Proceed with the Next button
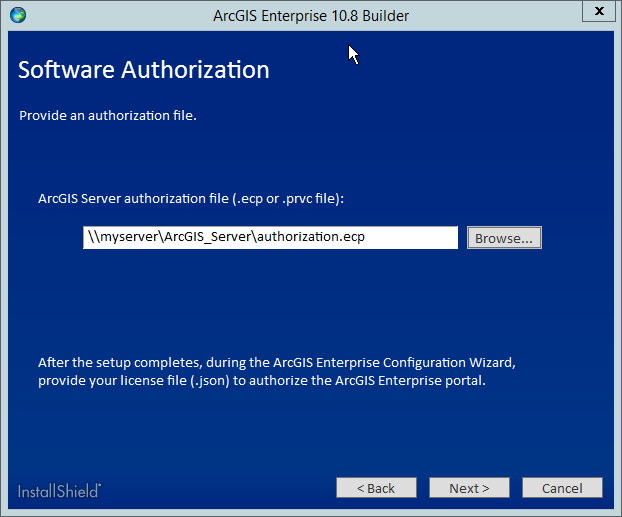The height and width of the screenshot is (517, 622). pyautogui.click(x=469, y=488)
